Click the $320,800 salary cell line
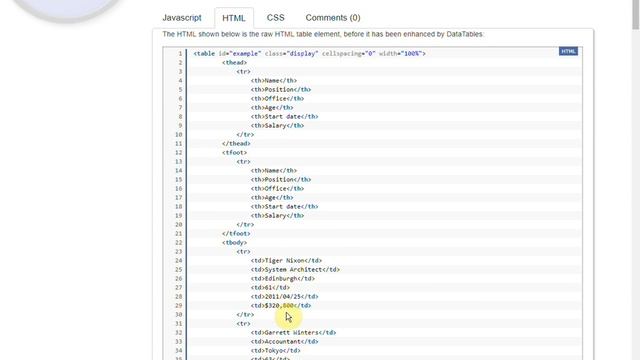This screenshot has width=640, height=360. pyautogui.click(x=281, y=305)
